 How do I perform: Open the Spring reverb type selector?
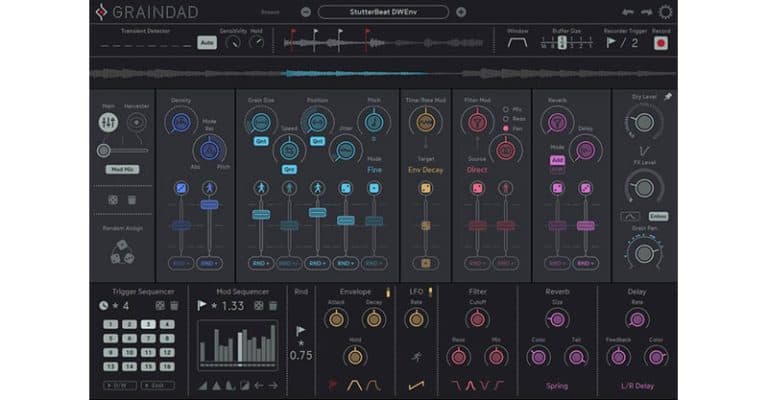tap(557, 386)
